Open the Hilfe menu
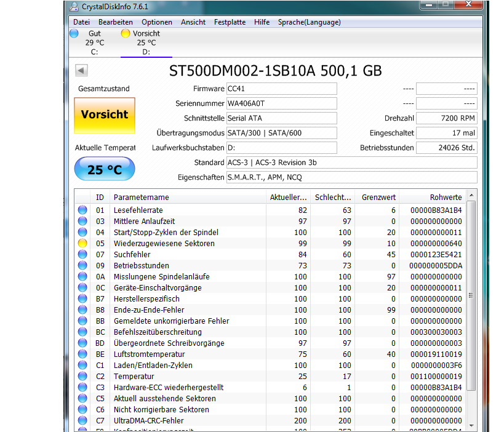 point(262,22)
